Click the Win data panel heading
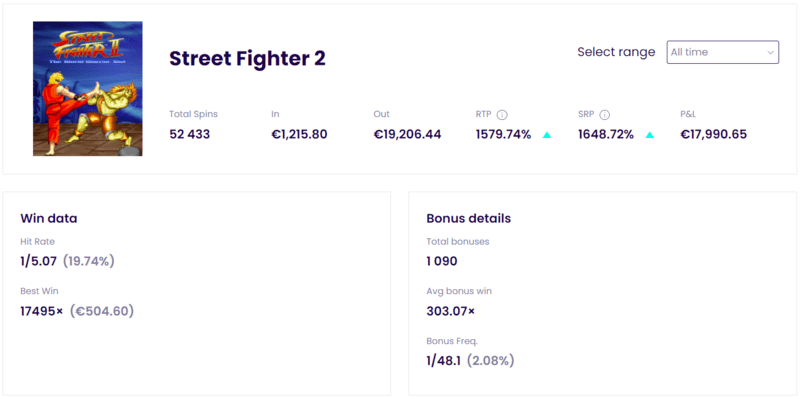 click(x=49, y=218)
